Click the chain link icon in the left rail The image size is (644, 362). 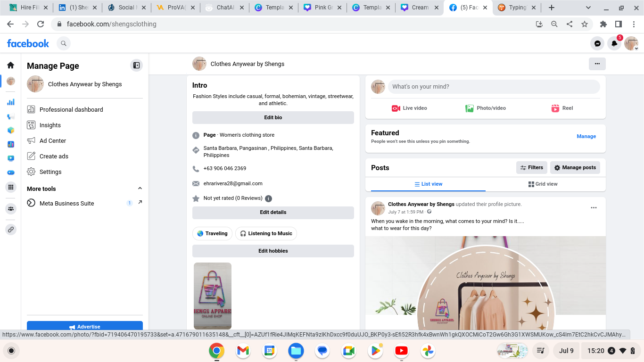pyautogui.click(x=10, y=230)
